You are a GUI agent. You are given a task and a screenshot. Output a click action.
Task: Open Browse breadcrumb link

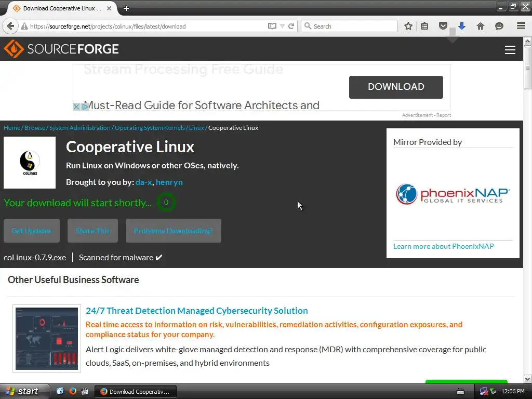point(35,128)
